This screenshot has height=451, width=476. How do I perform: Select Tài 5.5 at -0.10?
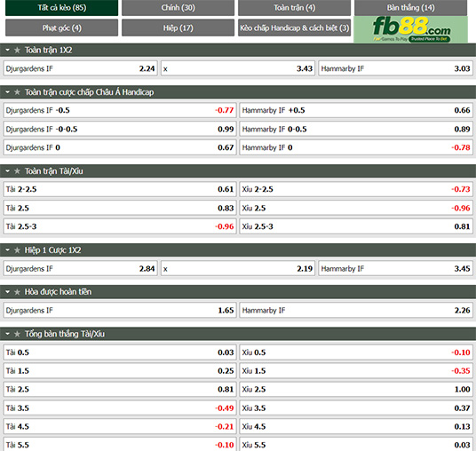click(120, 444)
